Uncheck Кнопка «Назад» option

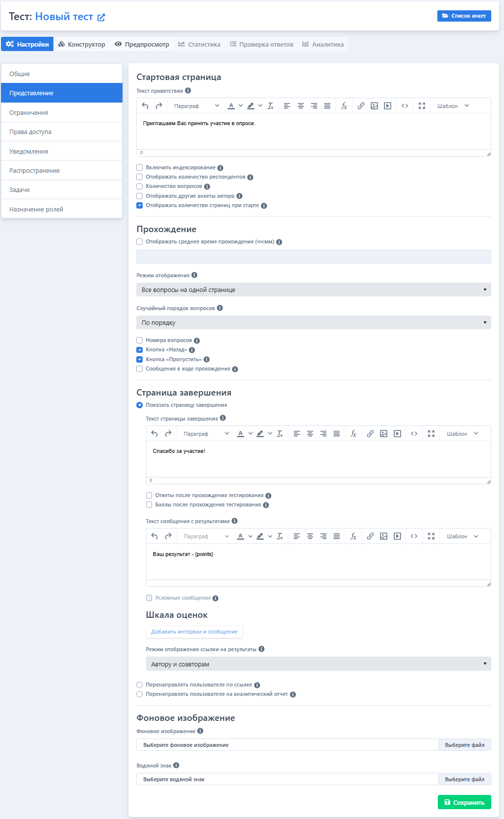pos(140,350)
